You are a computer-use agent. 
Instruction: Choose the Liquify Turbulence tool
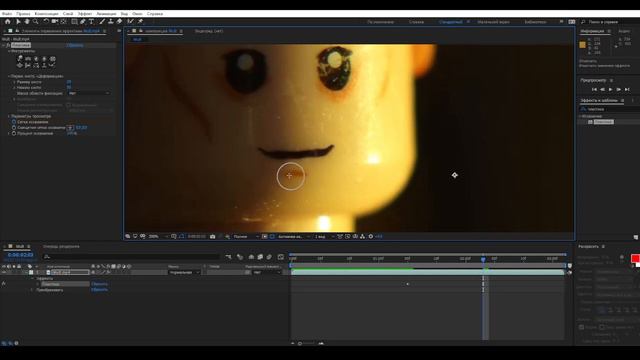coord(28,59)
